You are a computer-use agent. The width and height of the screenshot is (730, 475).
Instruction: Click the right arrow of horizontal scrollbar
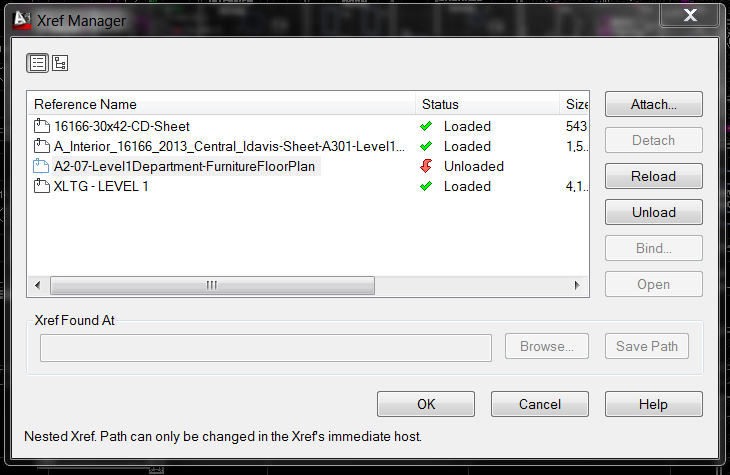[x=577, y=285]
